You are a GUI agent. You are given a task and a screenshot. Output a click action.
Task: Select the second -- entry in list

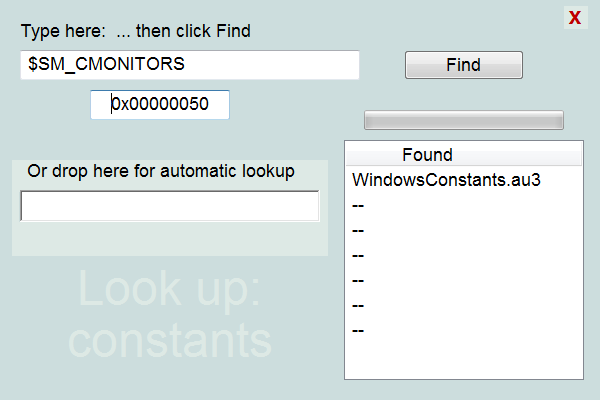tap(358, 231)
